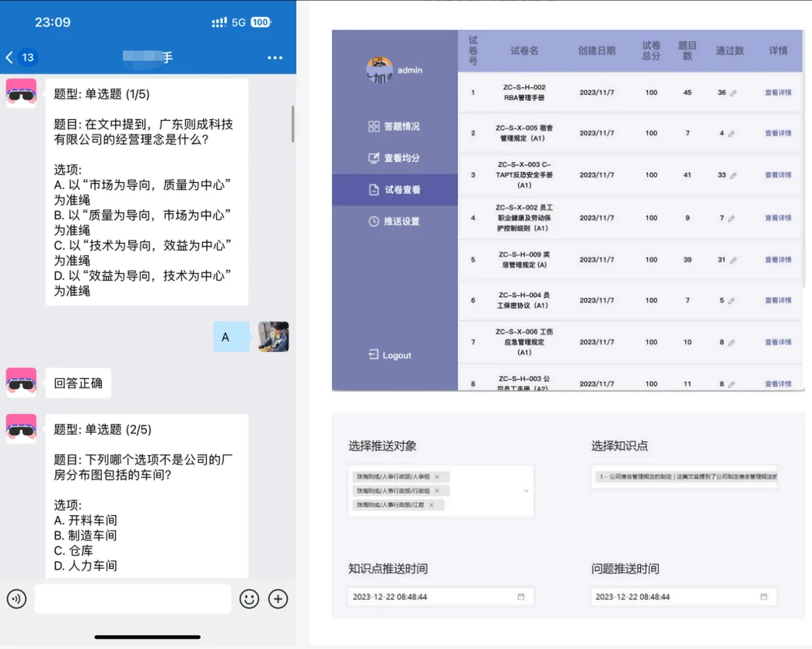Screen dimensions: 812x649
Task: Open calendar icon for 知识点推送时间
Action: coord(521,597)
